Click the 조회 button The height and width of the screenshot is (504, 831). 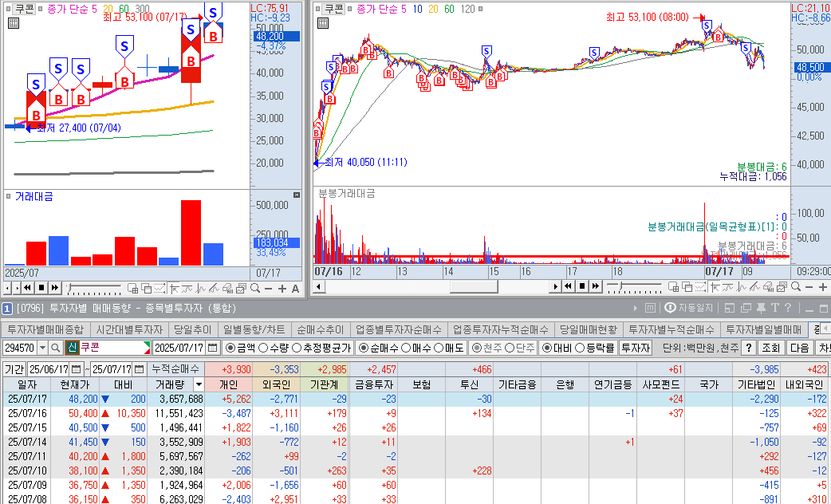pyautogui.click(x=770, y=348)
